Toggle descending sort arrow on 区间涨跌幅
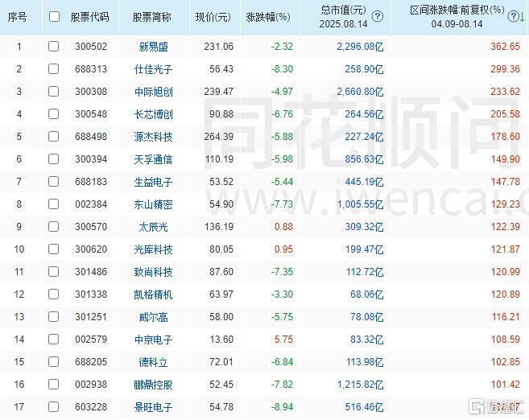Image resolution: width=529 pixels, height=420 pixels. 523,17
